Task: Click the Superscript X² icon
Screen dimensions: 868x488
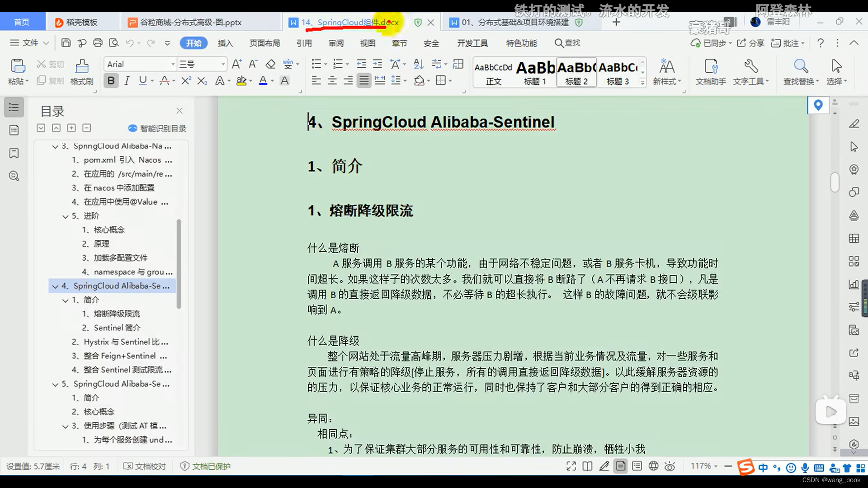Action: pos(186,80)
